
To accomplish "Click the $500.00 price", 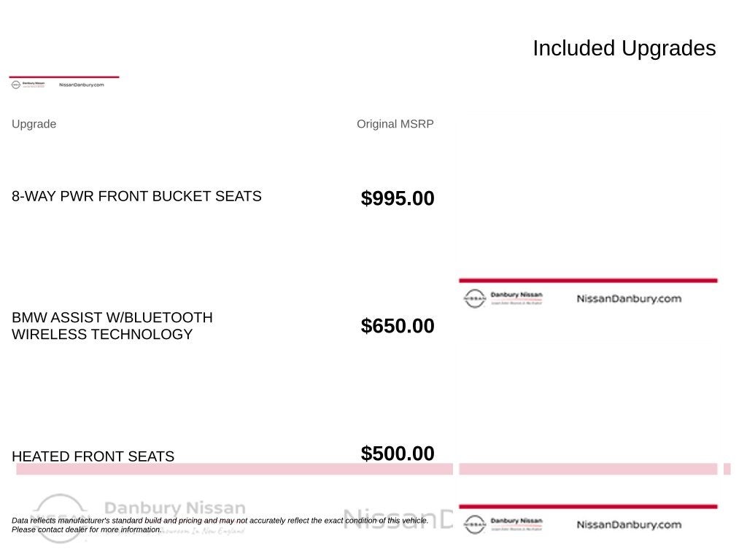I will tap(398, 454).
